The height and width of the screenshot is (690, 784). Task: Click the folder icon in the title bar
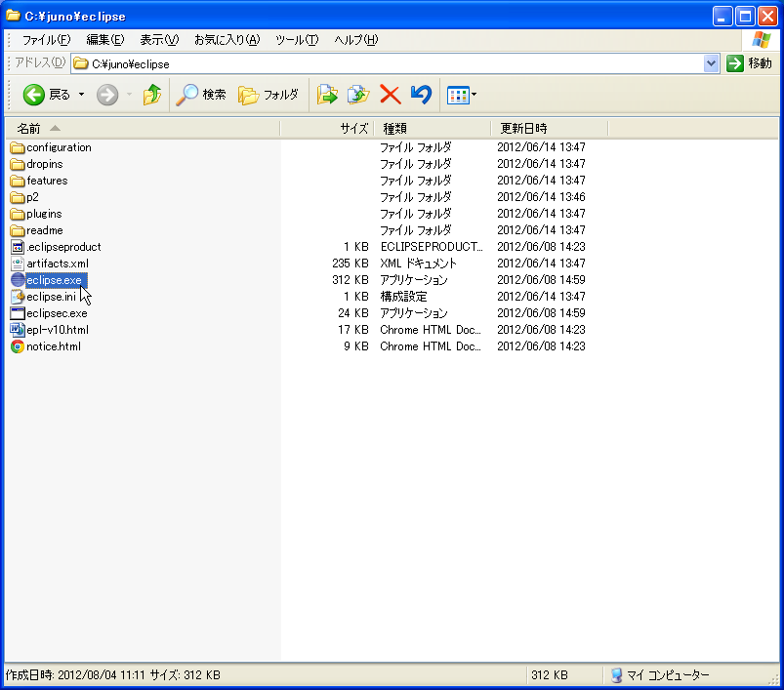click(14, 16)
